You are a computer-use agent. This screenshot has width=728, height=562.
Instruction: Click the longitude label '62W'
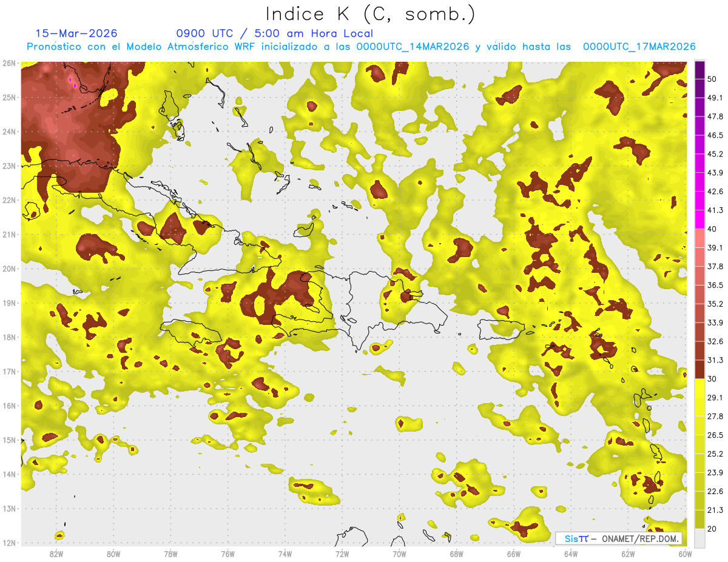click(x=628, y=554)
